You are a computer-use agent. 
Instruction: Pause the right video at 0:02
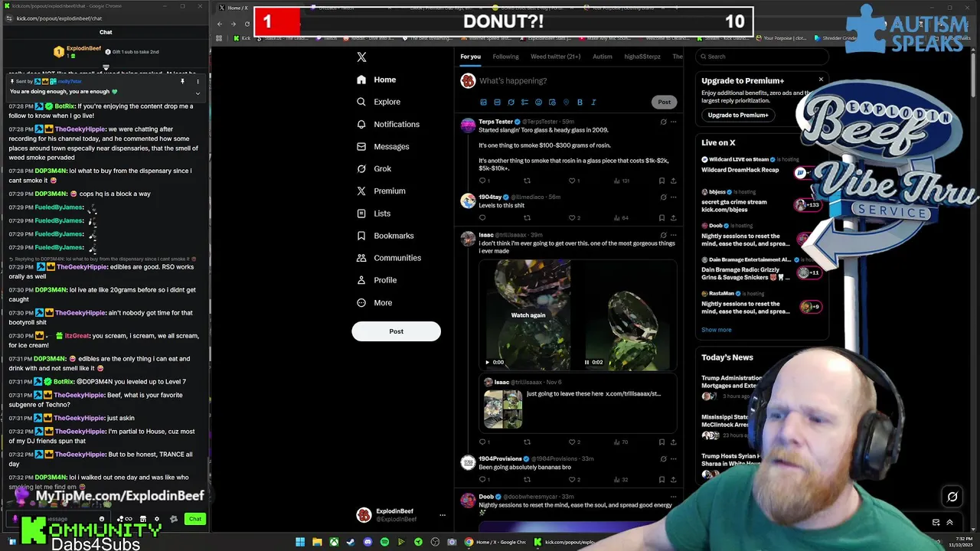coord(586,362)
